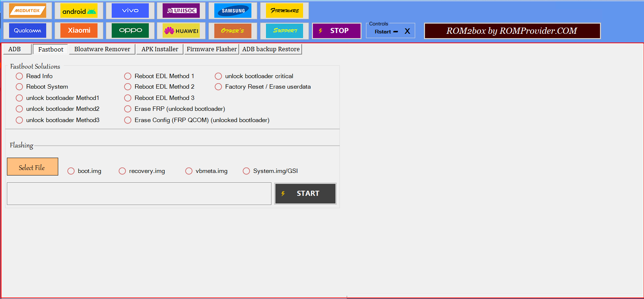This screenshot has width=644, height=299.
Task: Choose unlock bootloader critical
Action: 254,76
